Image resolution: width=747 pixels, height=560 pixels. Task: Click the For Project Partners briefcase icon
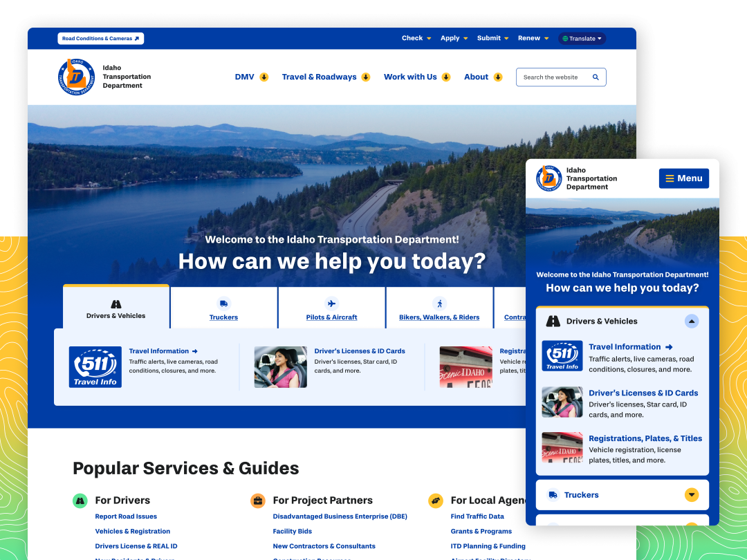[x=258, y=501]
